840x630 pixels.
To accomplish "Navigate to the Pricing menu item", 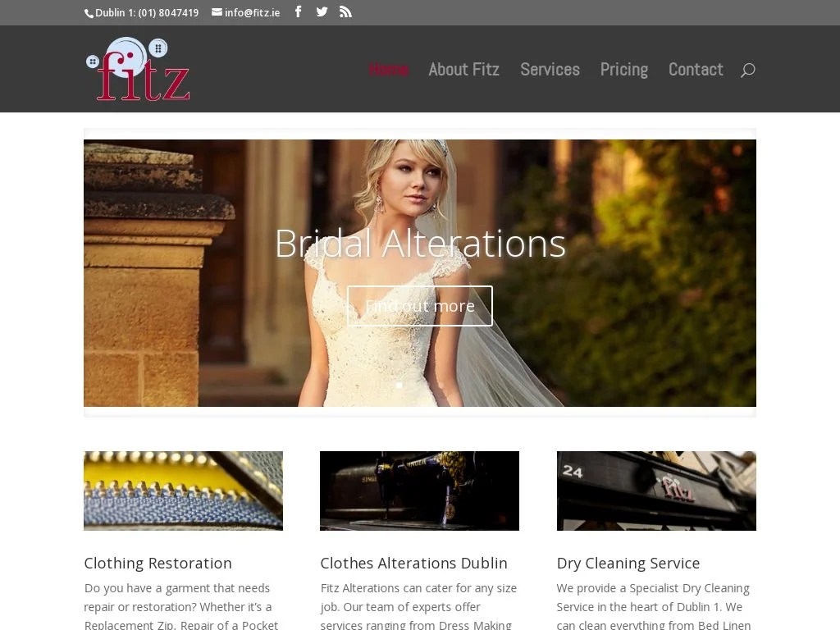I will point(623,70).
